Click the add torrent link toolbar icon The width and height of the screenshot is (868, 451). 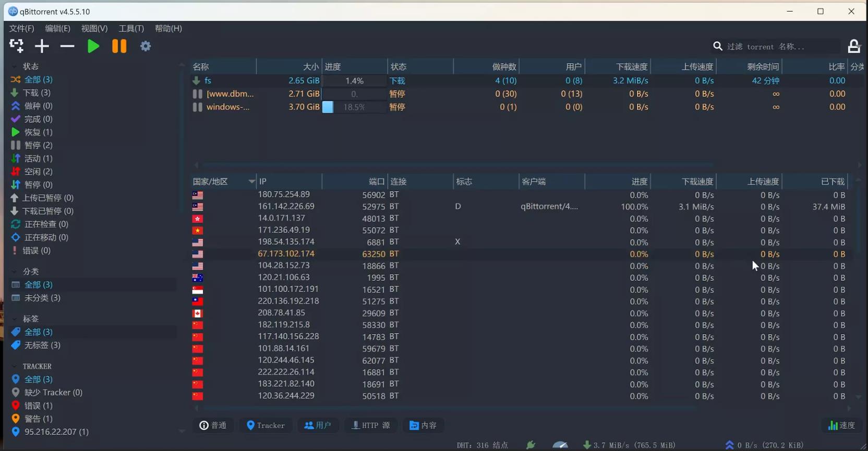pyautogui.click(x=17, y=46)
